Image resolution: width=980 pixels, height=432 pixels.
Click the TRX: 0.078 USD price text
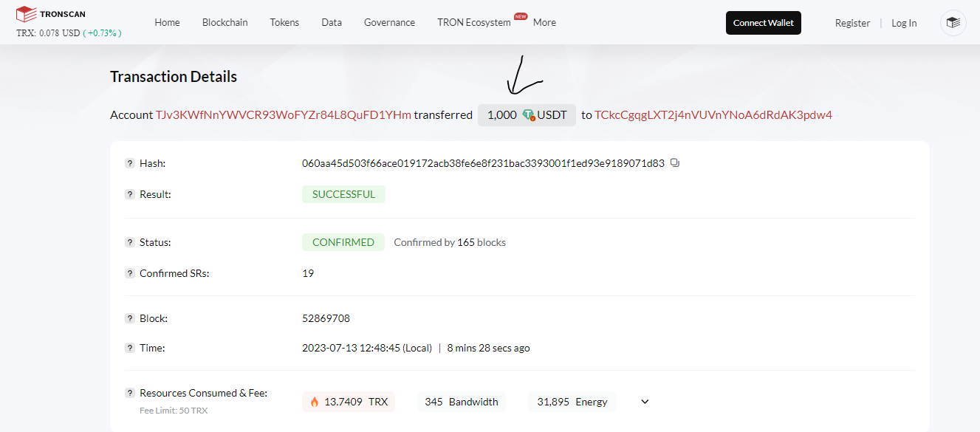point(47,33)
